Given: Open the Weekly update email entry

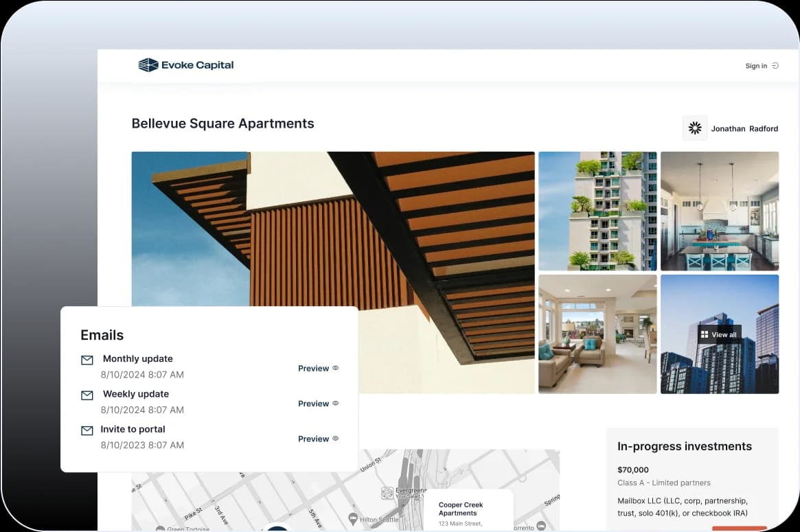Looking at the screenshot, I should 136,394.
